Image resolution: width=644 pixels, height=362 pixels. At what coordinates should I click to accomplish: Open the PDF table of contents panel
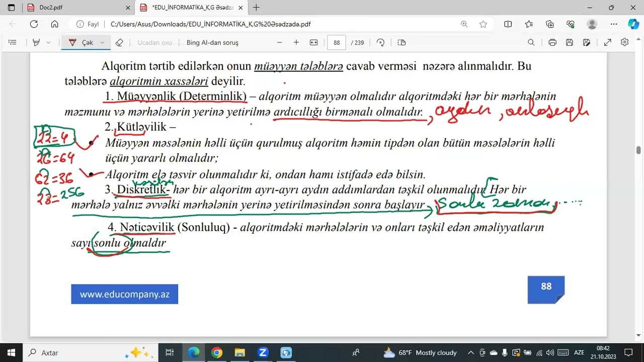13,43
